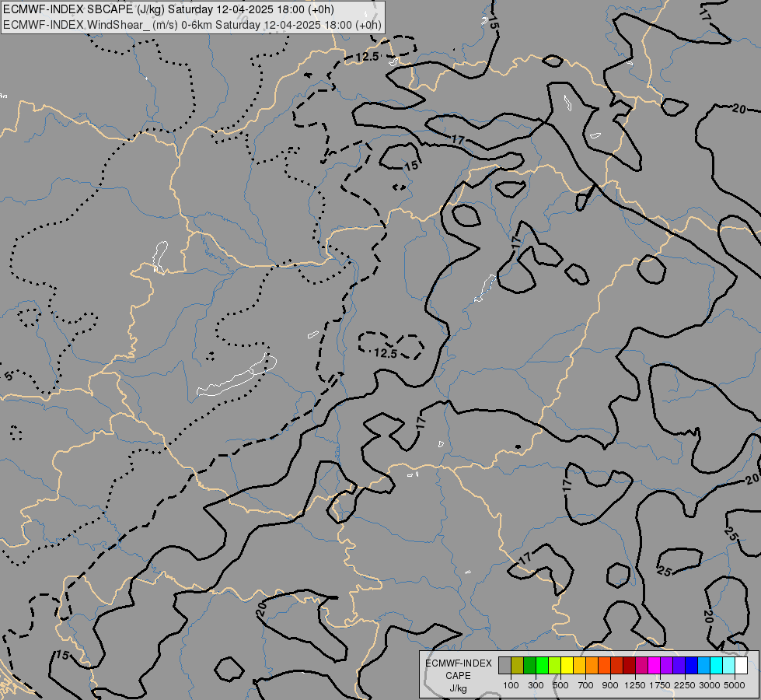This screenshot has width=761, height=700.
Task: Click the 700 legend tick label
Action: (586, 685)
